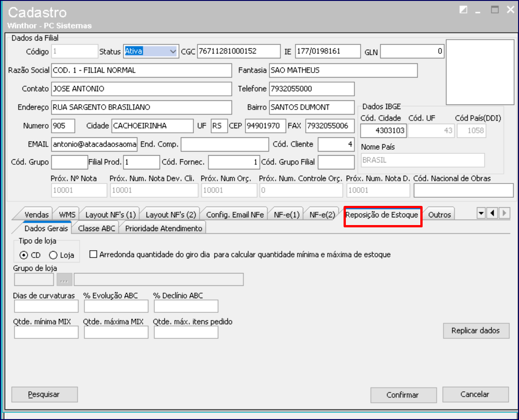The width and height of the screenshot is (519, 420).
Task: Click the Cód. Nacional de Obras field
Action: click(x=463, y=190)
